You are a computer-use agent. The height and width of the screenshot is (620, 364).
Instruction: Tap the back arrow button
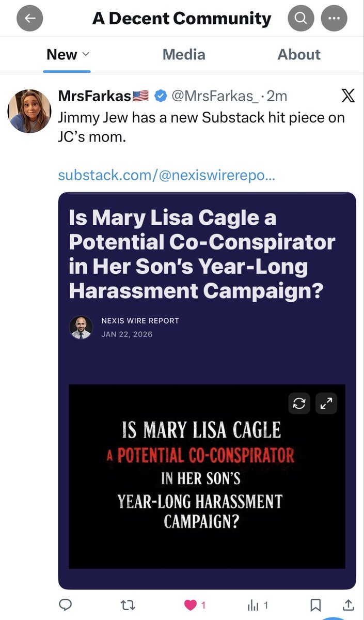tap(30, 20)
